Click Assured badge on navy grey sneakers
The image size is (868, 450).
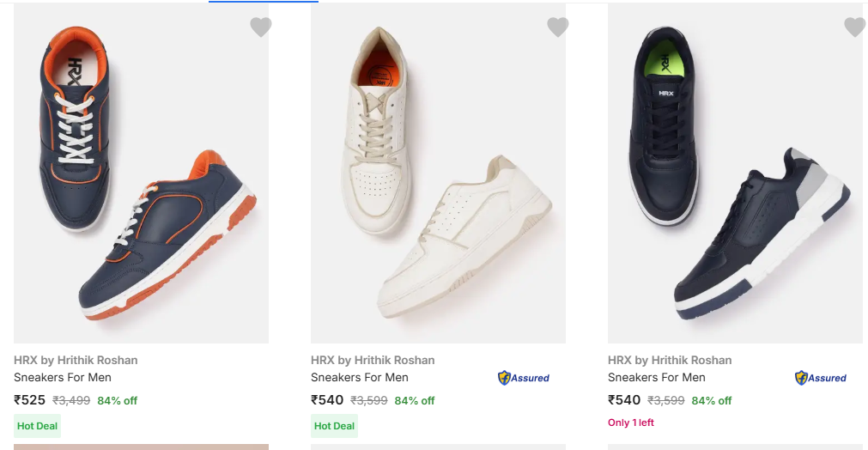tap(821, 378)
